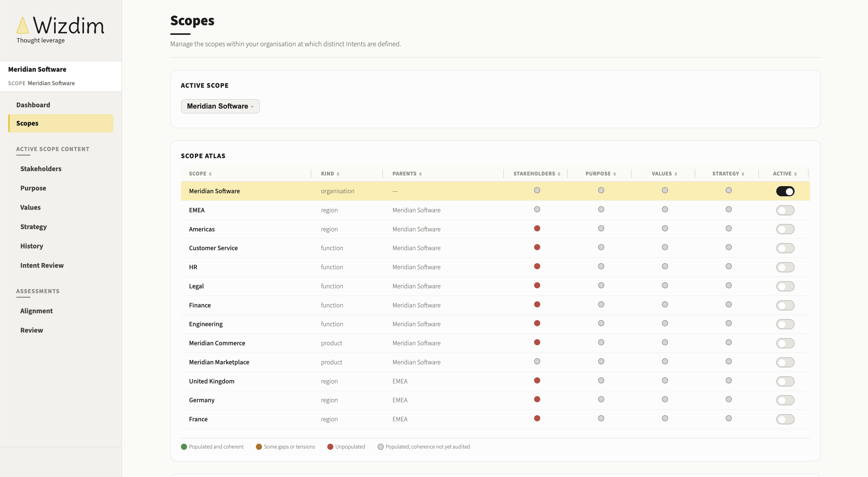Click United Kingdom purpose grey dot
Screen dimensions: 868x477
point(601,380)
